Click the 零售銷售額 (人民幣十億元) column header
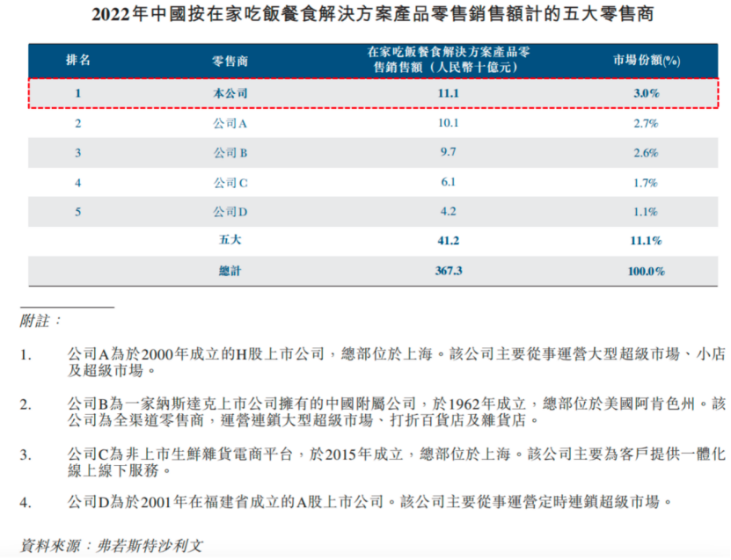The height and width of the screenshot is (560, 731). (x=448, y=61)
